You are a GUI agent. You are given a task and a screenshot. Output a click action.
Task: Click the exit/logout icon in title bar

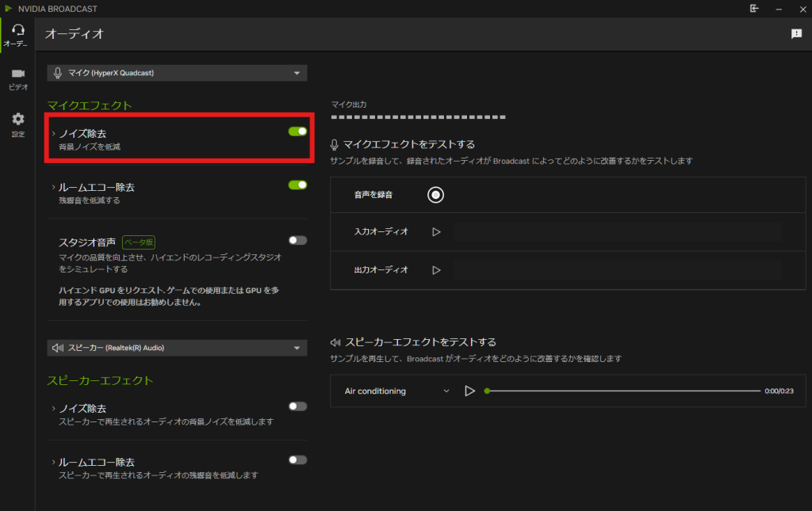pos(754,8)
